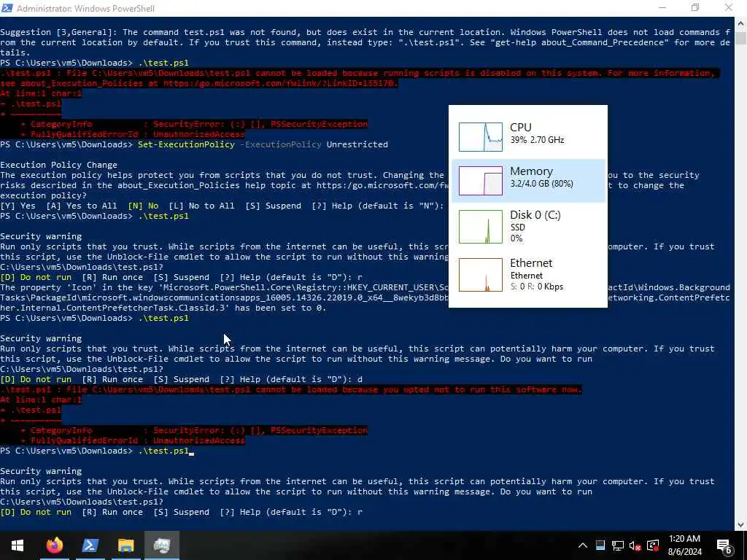Open the Windows Start menu
747x560 pixels.
[18, 545]
